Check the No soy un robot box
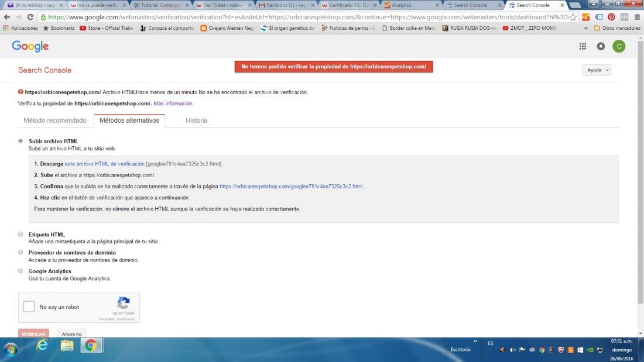Viewport: 644px width, 362px height. coord(29,306)
